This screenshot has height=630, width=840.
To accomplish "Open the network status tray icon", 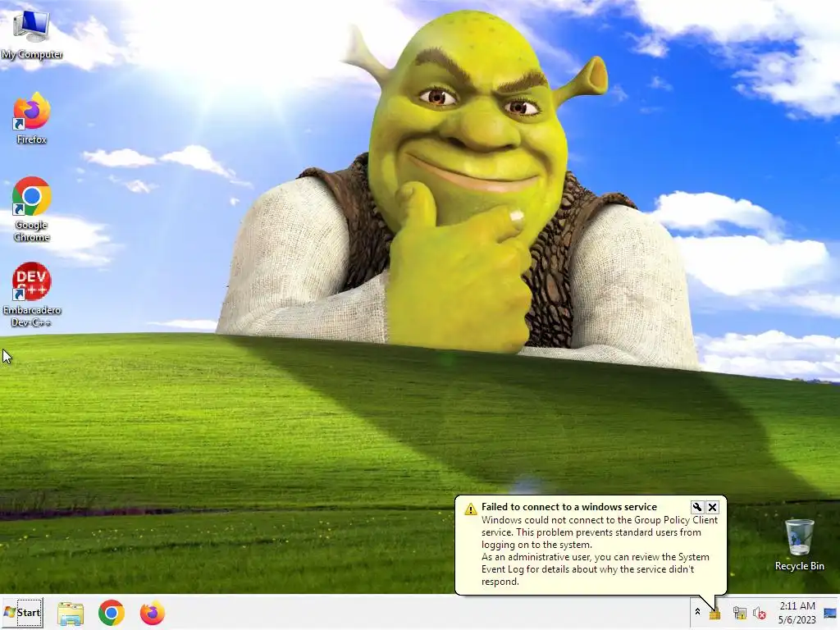I will coord(739,613).
